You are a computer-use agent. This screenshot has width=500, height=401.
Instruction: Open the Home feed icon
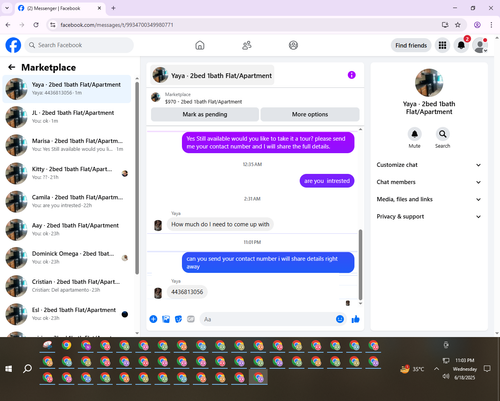point(200,45)
